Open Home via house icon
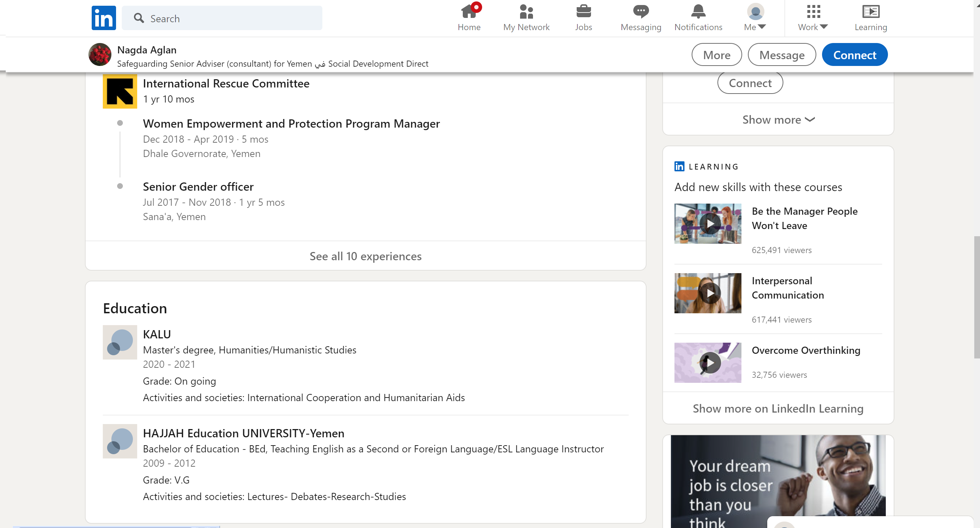Image resolution: width=980 pixels, height=528 pixels. [x=469, y=12]
